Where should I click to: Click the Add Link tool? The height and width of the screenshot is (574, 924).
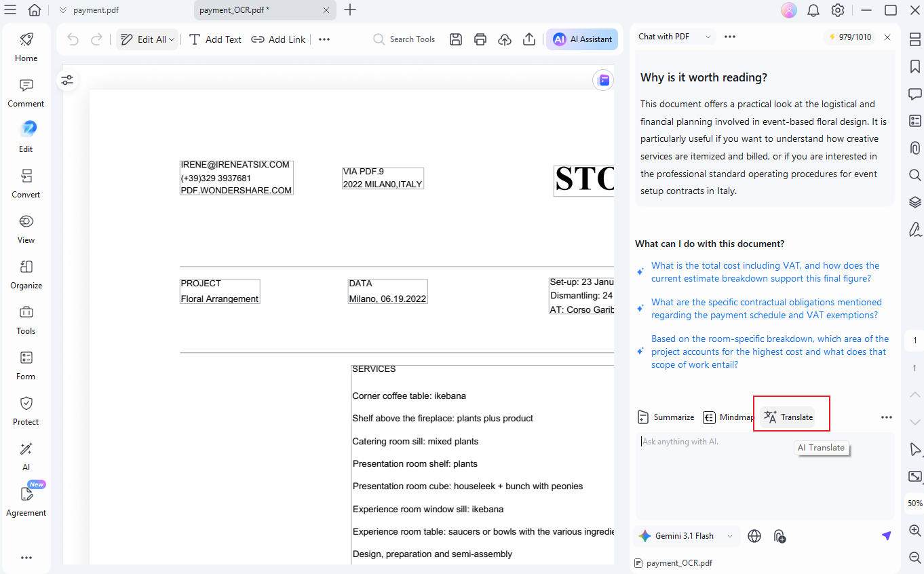(x=278, y=39)
